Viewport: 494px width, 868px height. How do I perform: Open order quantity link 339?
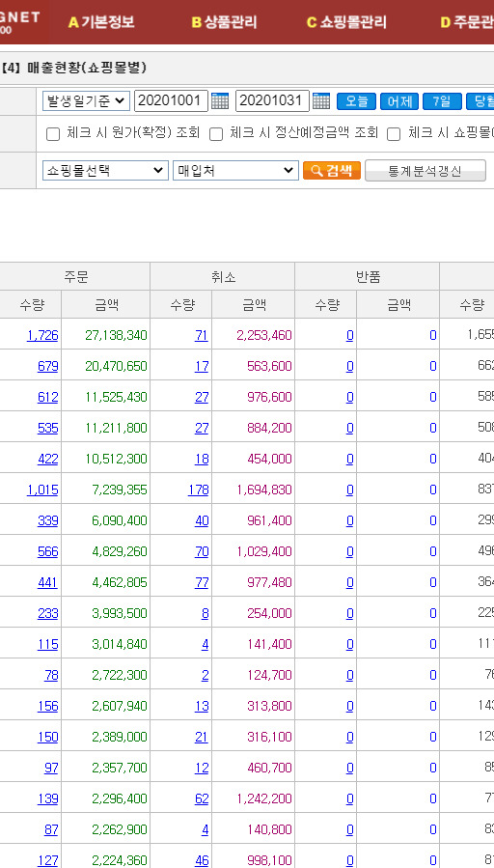tap(48, 521)
